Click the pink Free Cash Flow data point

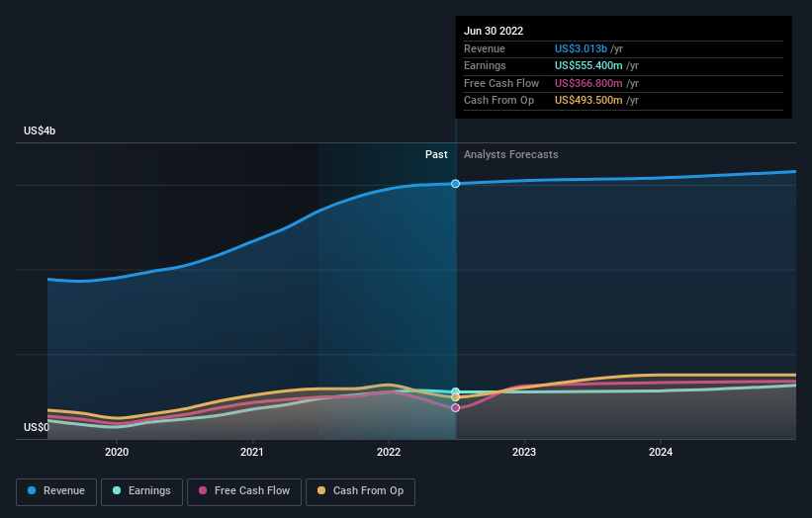click(x=455, y=407)
